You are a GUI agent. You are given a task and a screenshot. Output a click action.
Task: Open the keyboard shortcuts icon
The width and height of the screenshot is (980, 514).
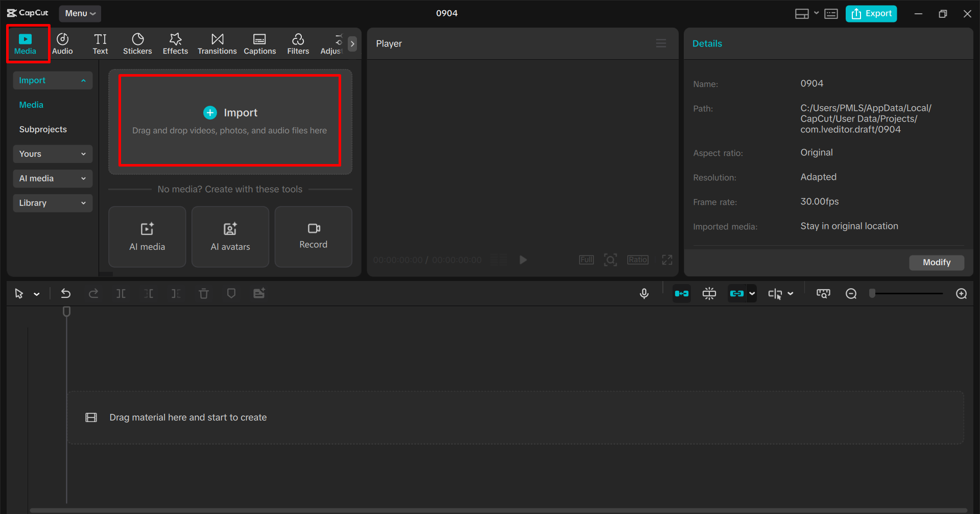pos(831,14)
